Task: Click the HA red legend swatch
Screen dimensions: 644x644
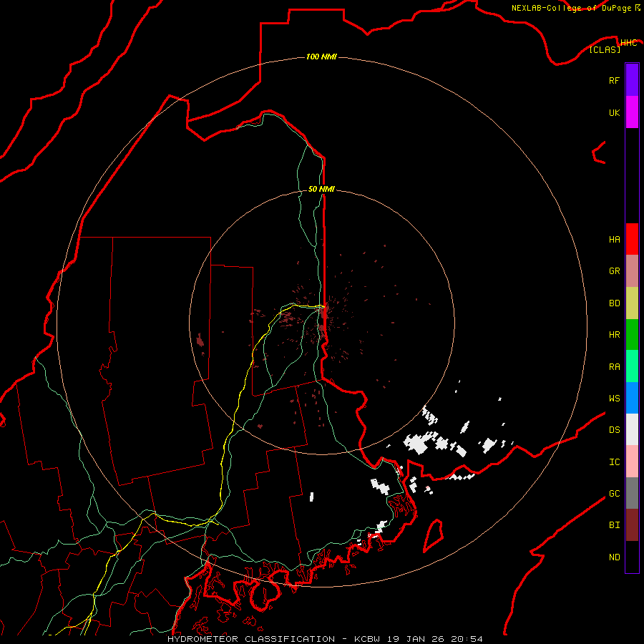Action: [632, 239]
